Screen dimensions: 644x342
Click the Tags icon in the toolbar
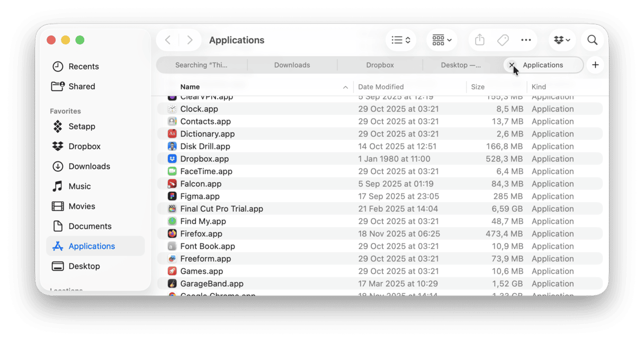click(x=503, y=40)
